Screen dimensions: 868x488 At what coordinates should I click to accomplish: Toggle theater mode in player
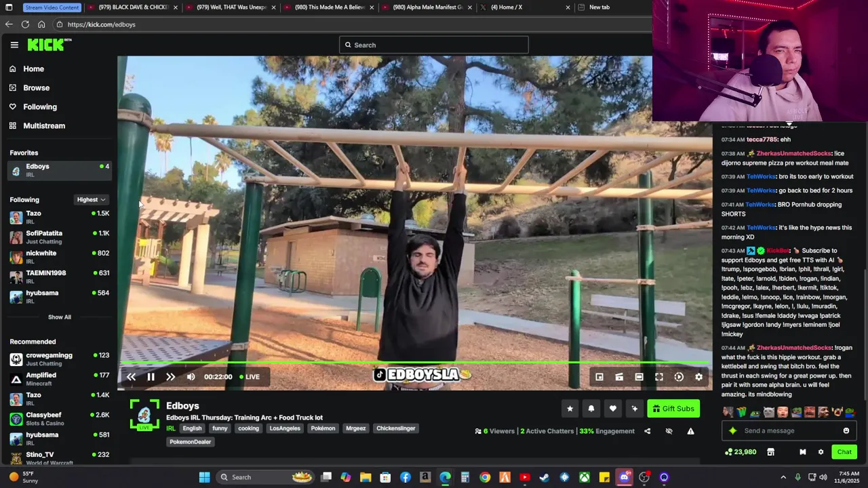[x=639, y=377]
